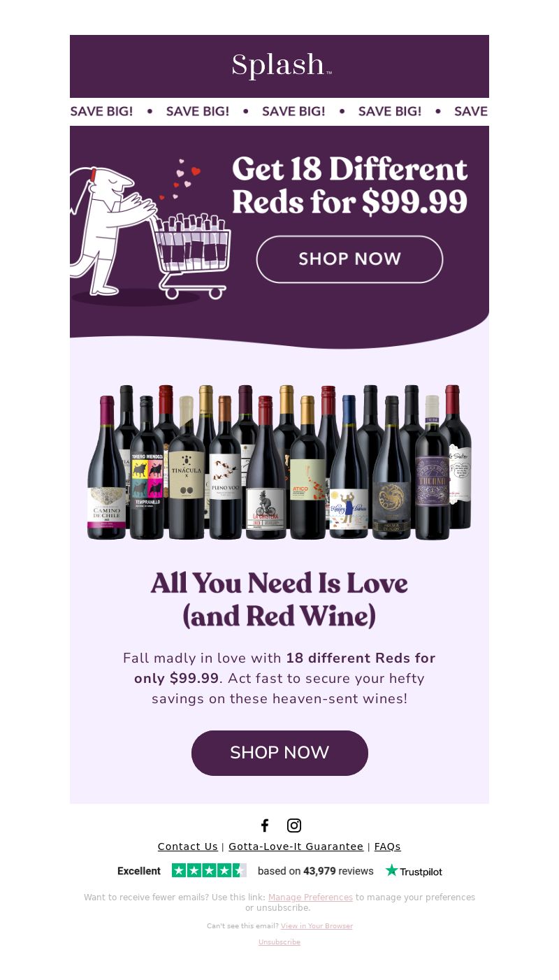Click the shopping cart character illustration
This screenshot has width=559, height=980.
pos(150,232)
